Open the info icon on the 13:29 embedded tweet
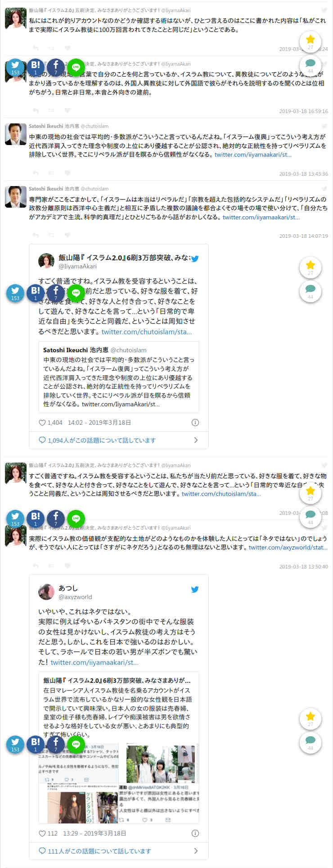333x868 pixels. (195, 833)
